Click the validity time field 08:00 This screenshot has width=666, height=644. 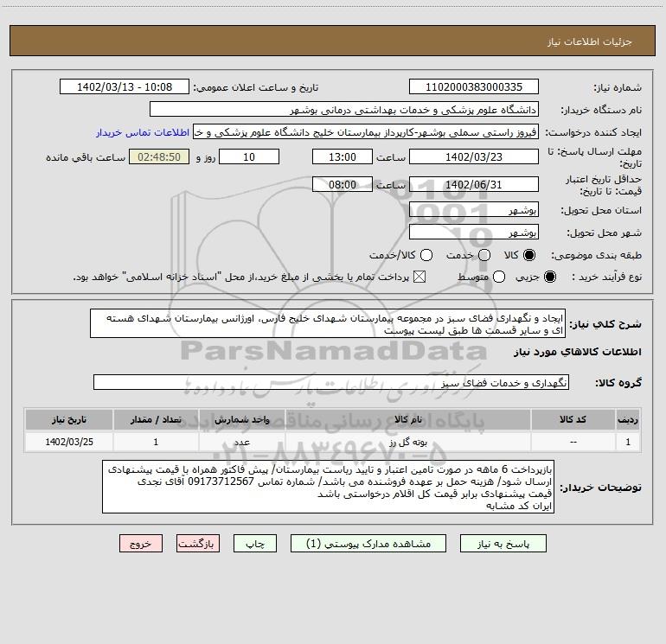(x=343, y=185)
